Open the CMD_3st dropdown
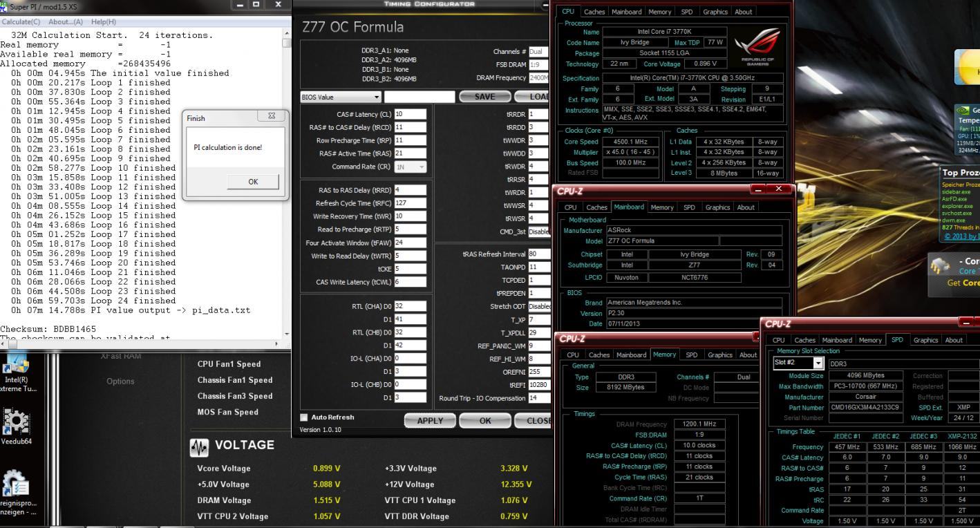The image size is (980, 528). [x=540, y=232]
